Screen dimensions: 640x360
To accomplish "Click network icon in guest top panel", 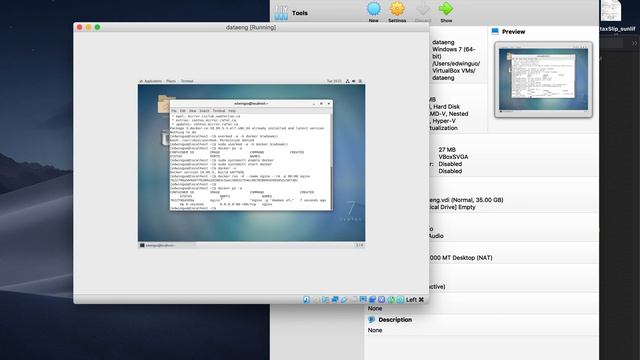I will pyautogui.click(x=348, y=81).
